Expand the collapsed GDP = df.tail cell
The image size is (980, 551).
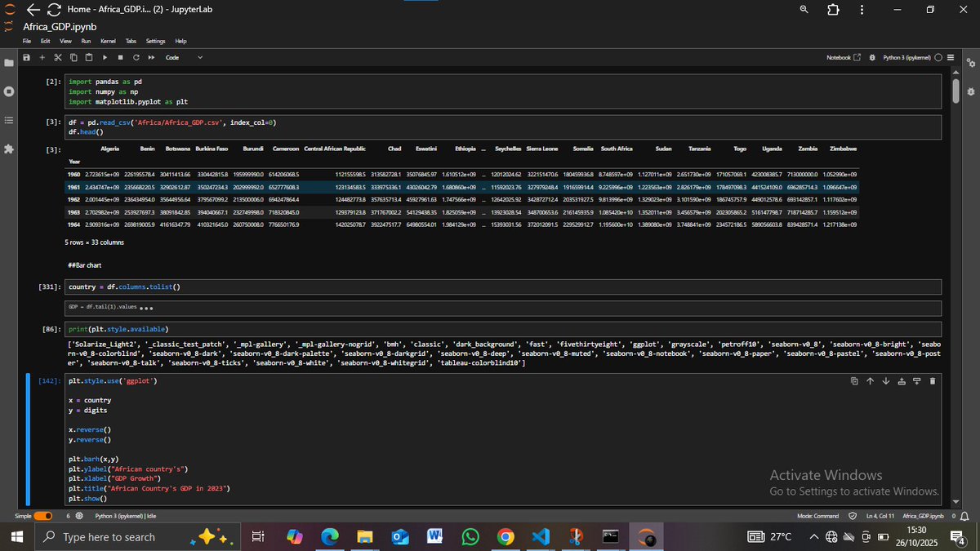click(145, 309)
